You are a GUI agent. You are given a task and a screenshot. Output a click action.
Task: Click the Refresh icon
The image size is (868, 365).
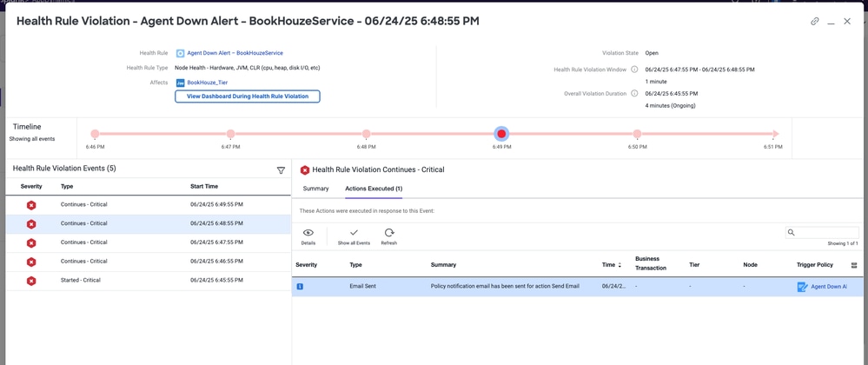click(x=389, y=233)
